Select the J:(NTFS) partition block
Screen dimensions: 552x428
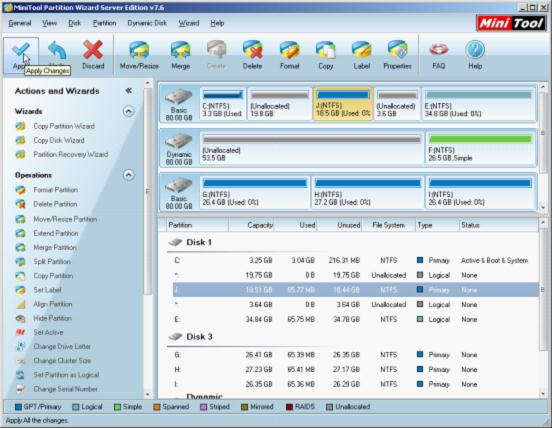(x=343, y=104)
